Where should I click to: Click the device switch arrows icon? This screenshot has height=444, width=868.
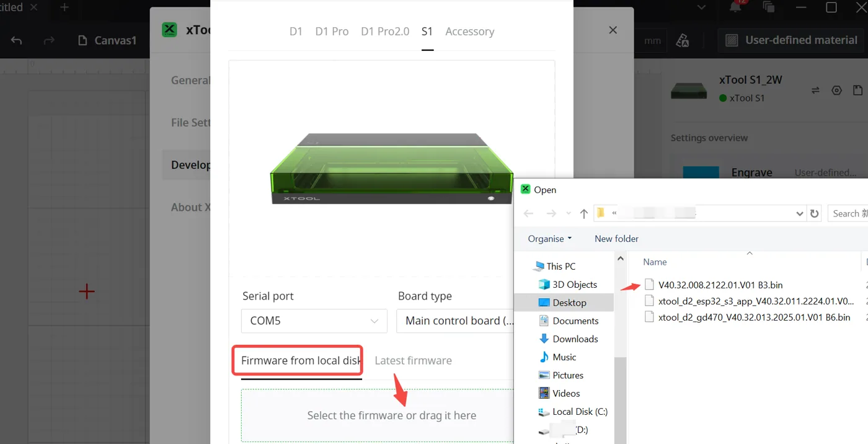tap(815, 91)
